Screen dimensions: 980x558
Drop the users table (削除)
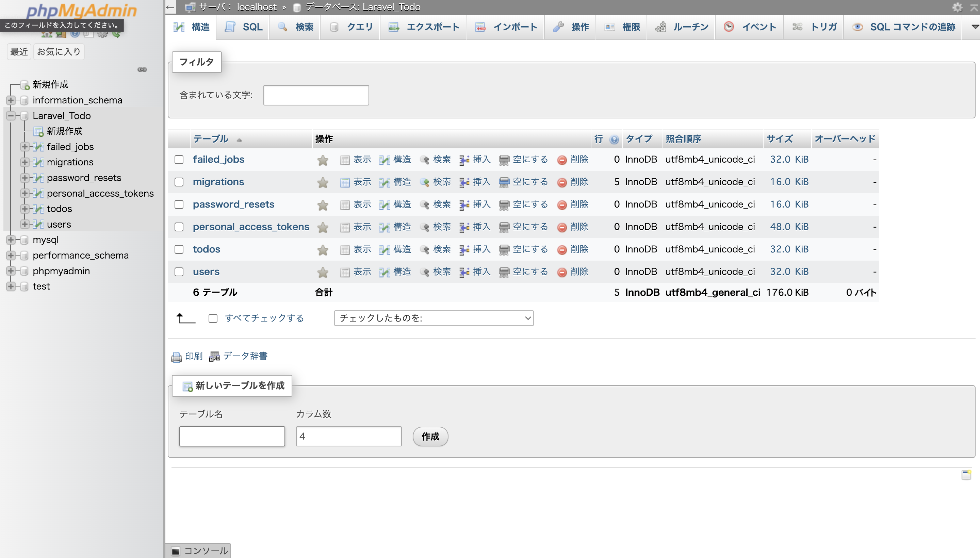(573, 272)
